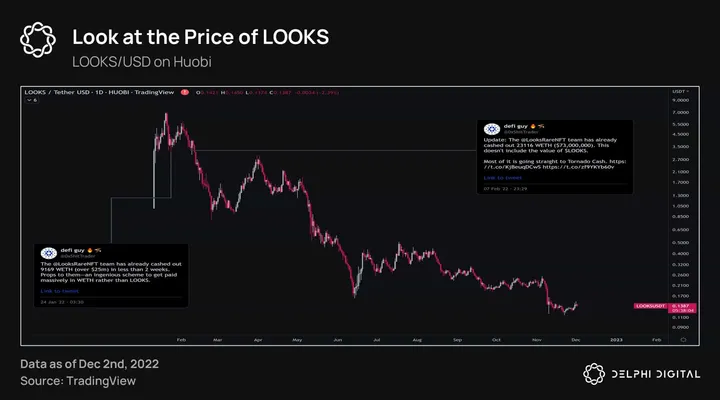Click the Feb label at left of time axis
Viewport: 720px width, 400px height.
point(178,339)
